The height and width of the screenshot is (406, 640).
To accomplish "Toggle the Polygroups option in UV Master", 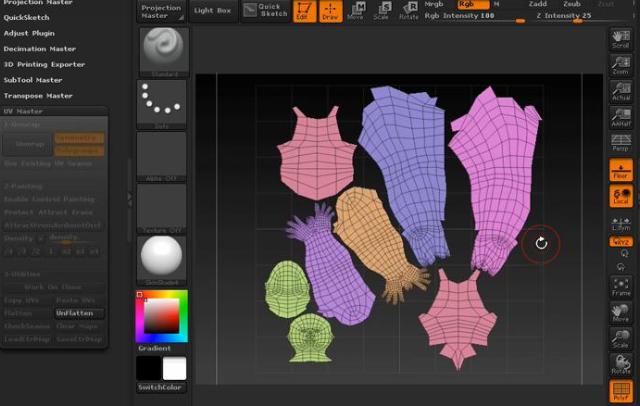I will coord(79,151).
